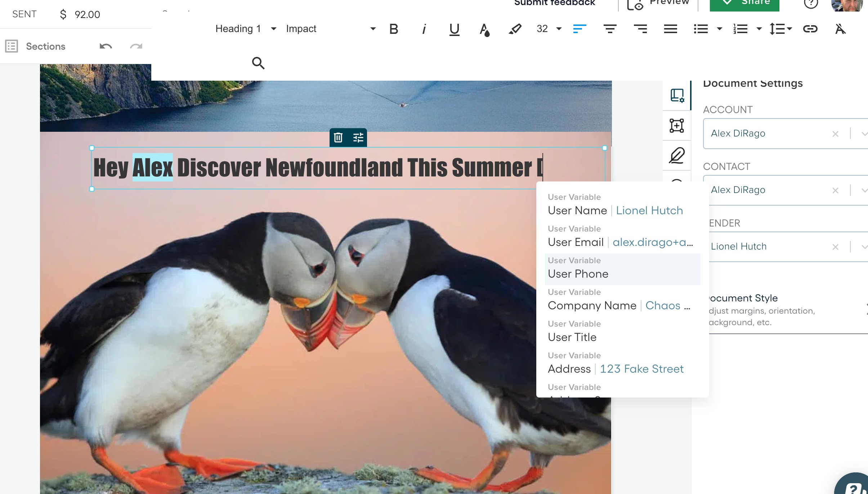This screenshot has height=494, width=868.
Task: Align text right
Action: [x=640, y=29]
